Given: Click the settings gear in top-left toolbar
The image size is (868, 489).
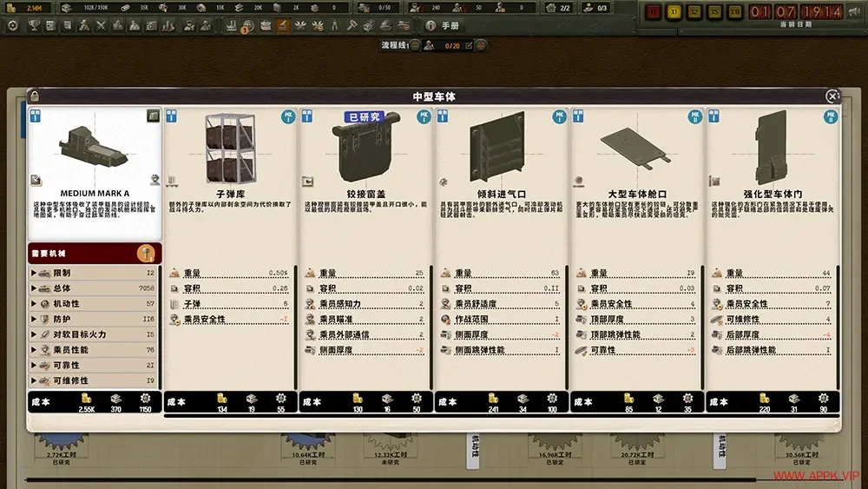Looking at the screenshot, I should [12, 26].
